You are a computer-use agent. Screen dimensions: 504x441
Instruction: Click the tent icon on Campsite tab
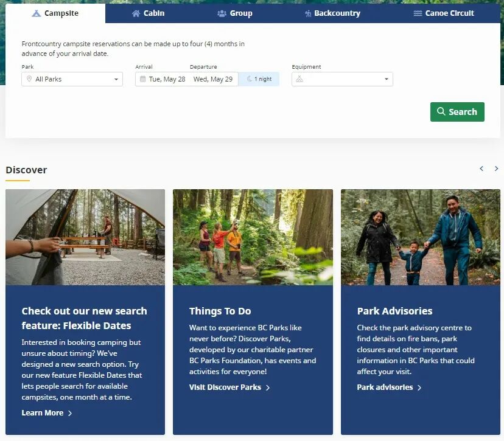click(37, 13)
